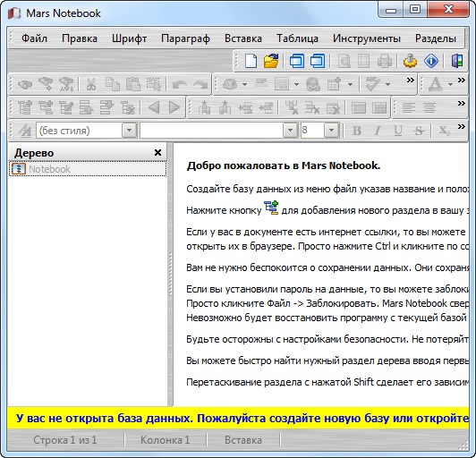Click the scissors cut icon
476x458 pixels.
90,84
